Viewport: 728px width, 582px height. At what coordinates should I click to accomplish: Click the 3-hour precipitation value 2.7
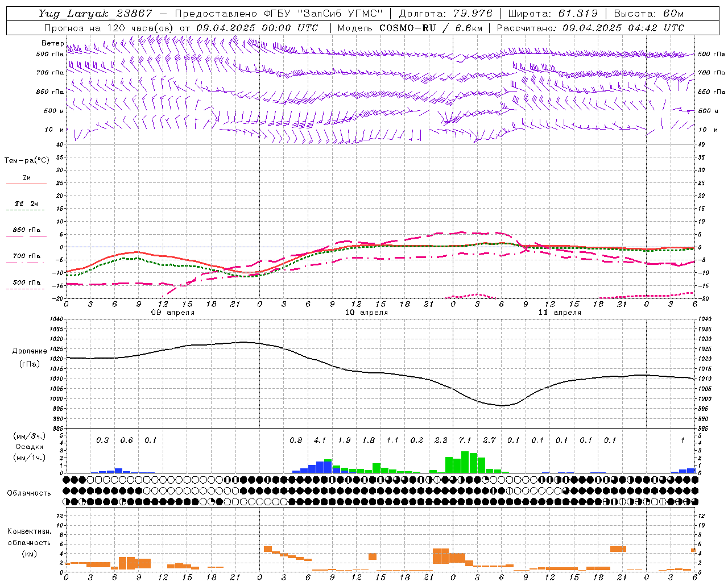click(489, 440)
